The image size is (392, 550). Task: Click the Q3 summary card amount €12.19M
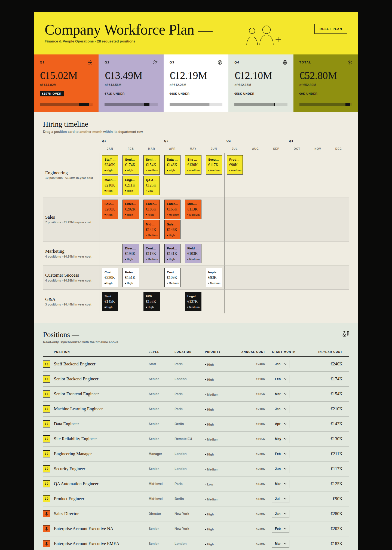point(188,76)
